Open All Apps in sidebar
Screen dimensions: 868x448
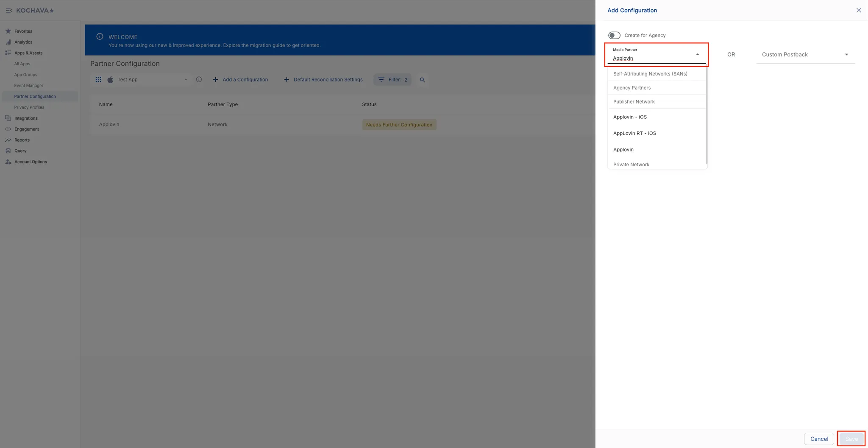click(x=22, y=64)
